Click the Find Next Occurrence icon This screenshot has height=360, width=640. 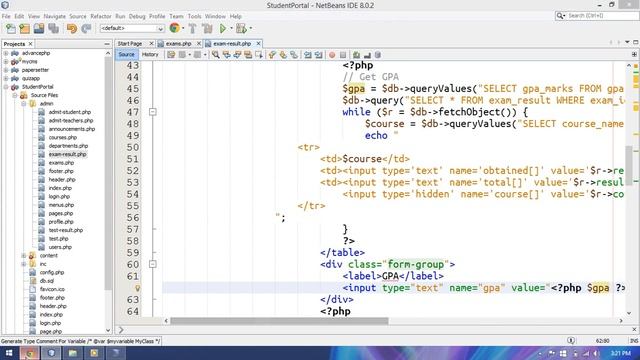[237, 55]
